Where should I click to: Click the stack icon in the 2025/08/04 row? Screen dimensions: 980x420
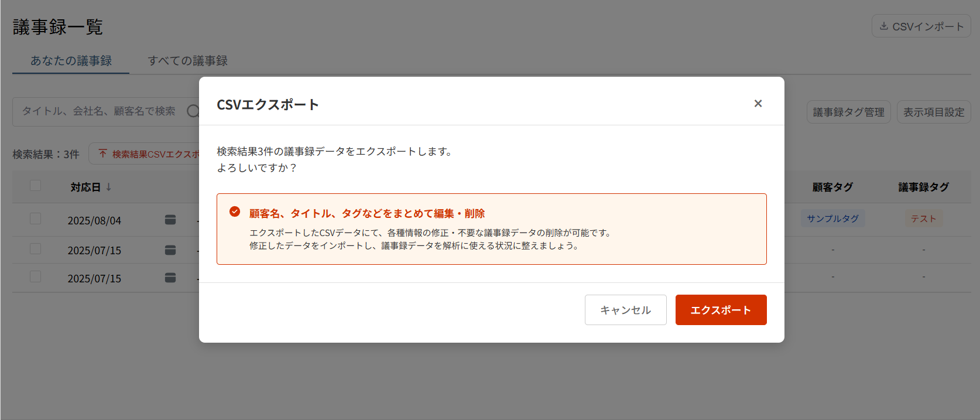[170, 220]
